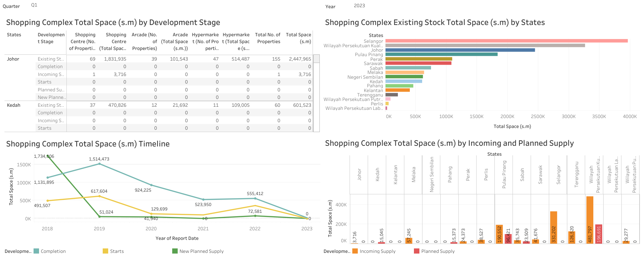Select the Selangor bar in Existing Stock chart

click(506, 41)
